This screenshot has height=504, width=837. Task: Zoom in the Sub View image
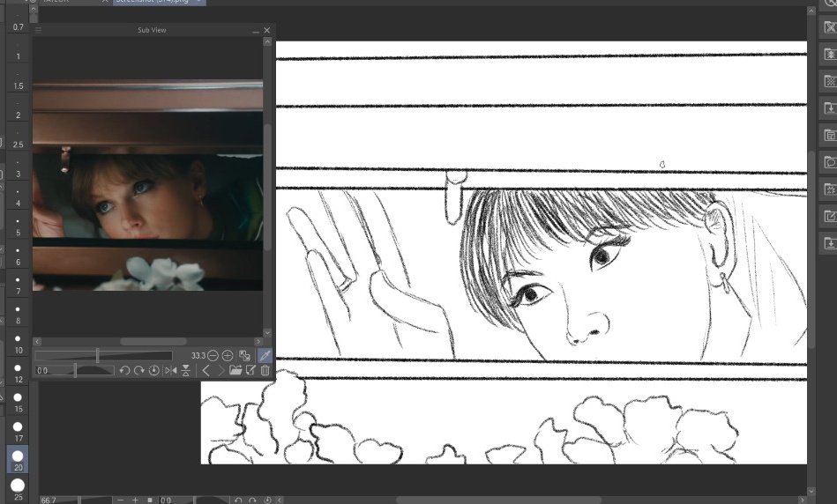point(228,356)
